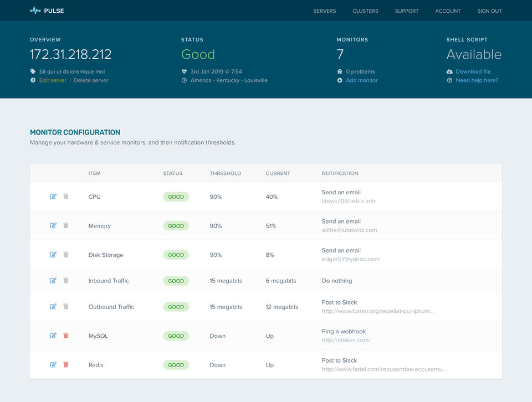
Task: Open the Clusters menu
Action: pos(365,11)
